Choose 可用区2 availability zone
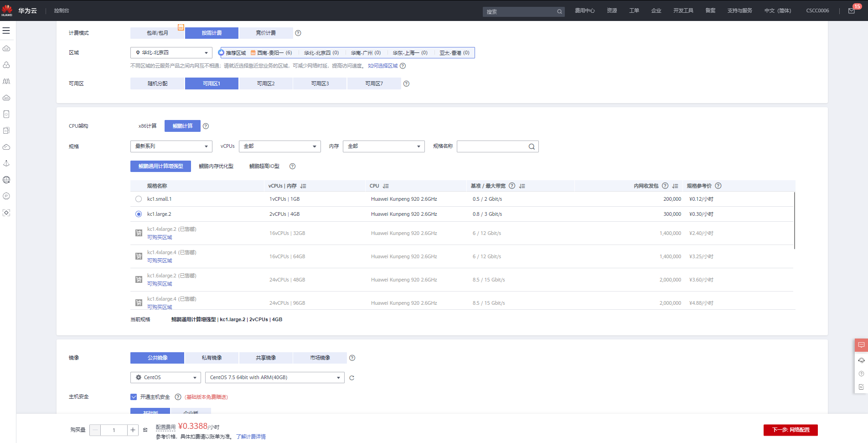The width and height of the screenshot is (868, 443). click(x=266, y=83)
